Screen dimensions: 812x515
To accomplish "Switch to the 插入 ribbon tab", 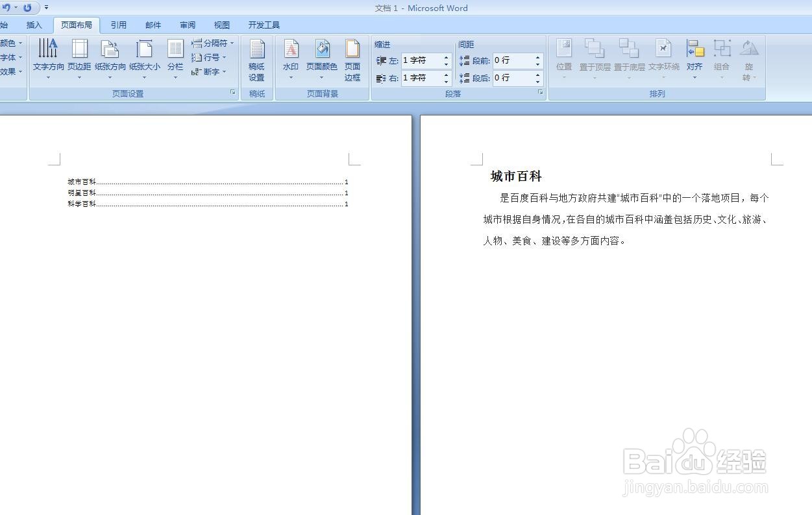I will coord(34,25).
